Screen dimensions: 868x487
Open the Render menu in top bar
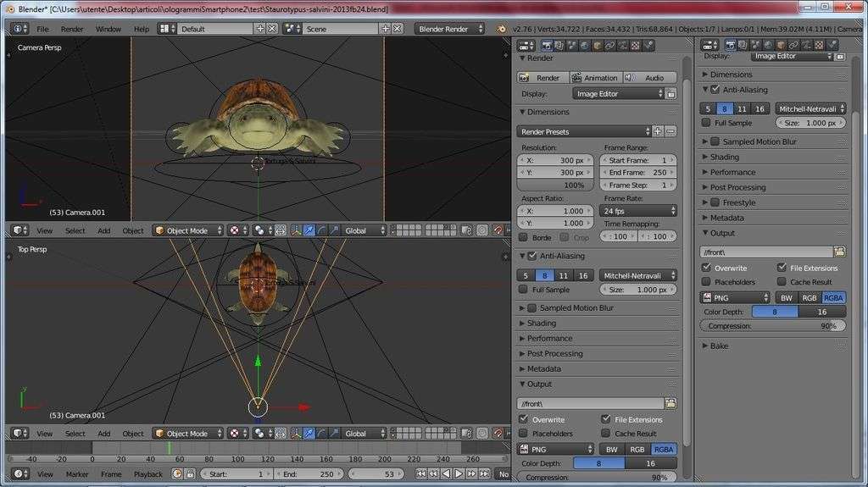tap(72, 29)
